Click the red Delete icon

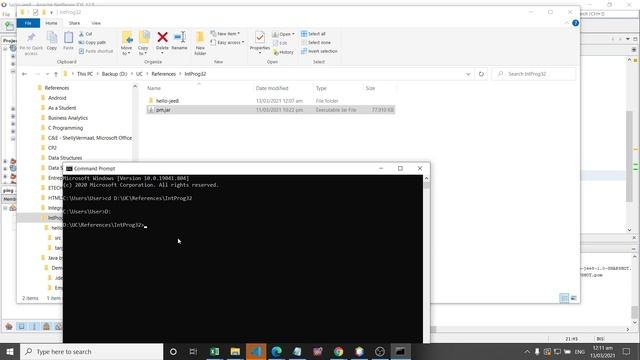coord(162,38)
